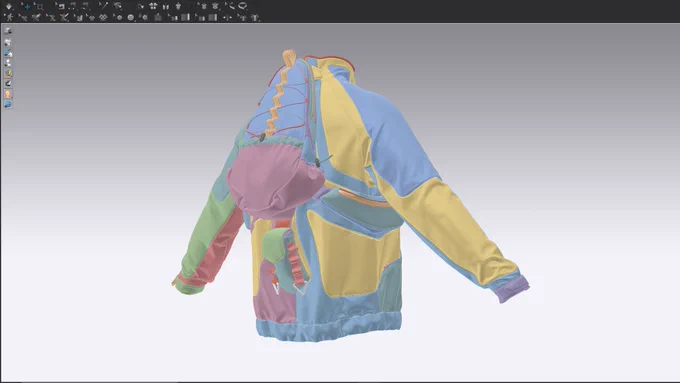Select the blue elastic hem band of jacket
Screen dimensions: 680x383
(327, 327)
